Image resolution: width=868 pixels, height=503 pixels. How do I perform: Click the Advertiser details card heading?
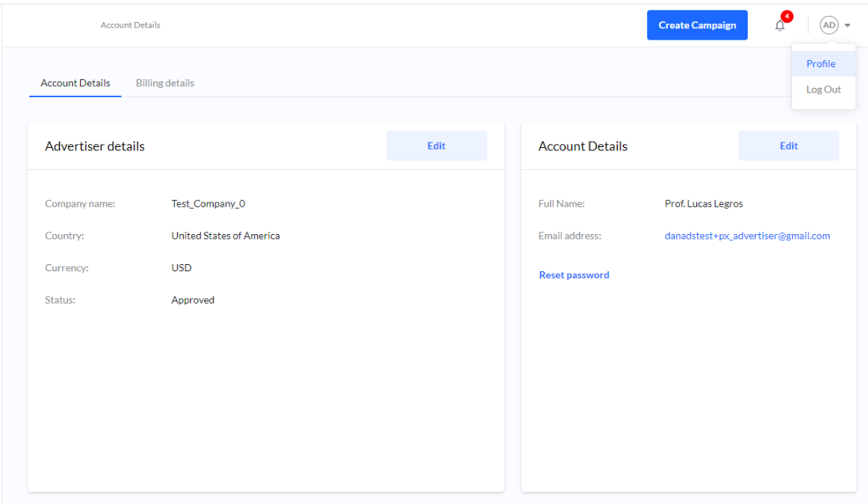(95, 146)
